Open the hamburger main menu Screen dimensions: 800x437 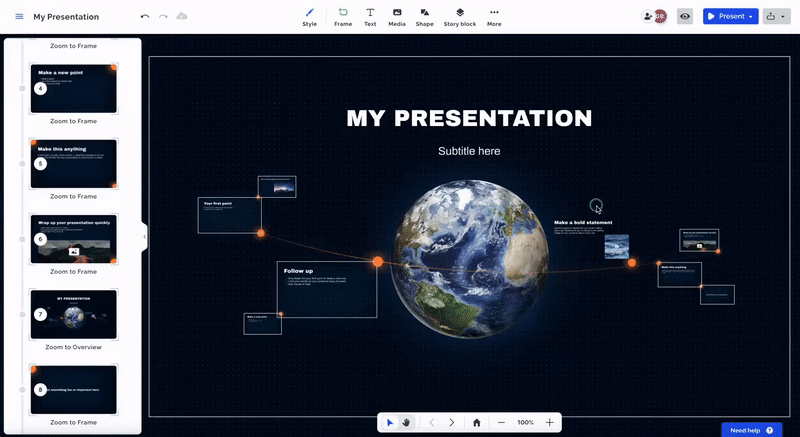coord(19,16)
